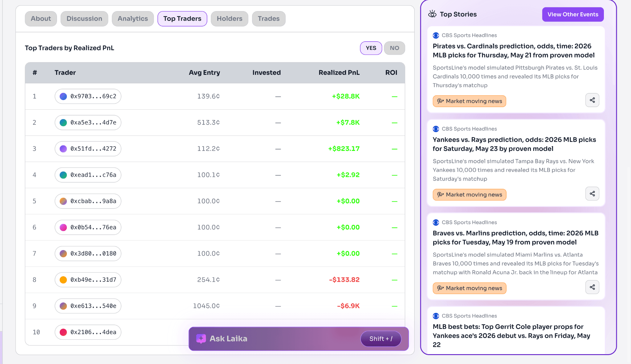Click the 513.3¢ average entry value

click(209, 123)
